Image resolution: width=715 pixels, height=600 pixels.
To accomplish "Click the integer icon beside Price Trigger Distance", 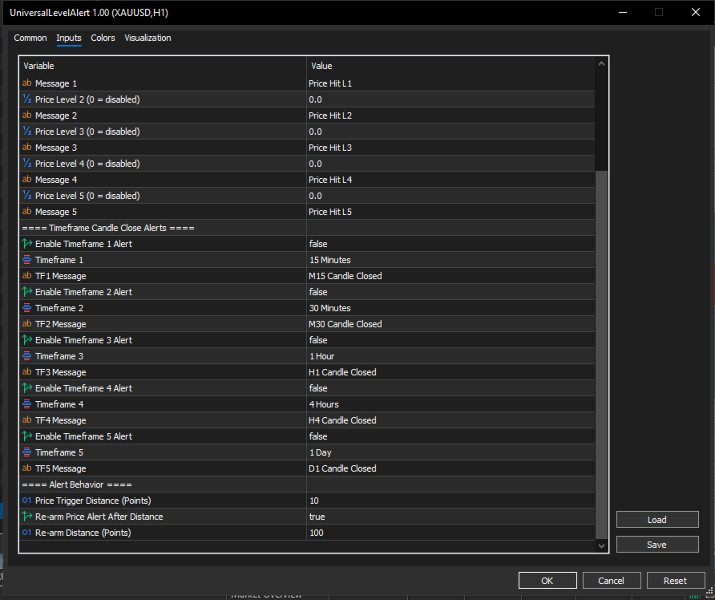I will point(27,501).
